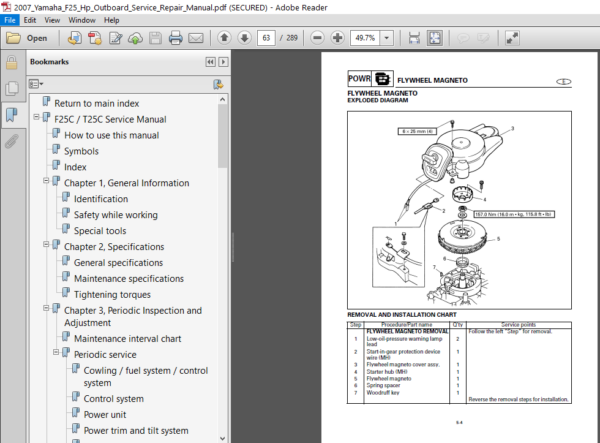Go to previous page arrow
The width and height of the screenshot is (600, 443).
225,37
